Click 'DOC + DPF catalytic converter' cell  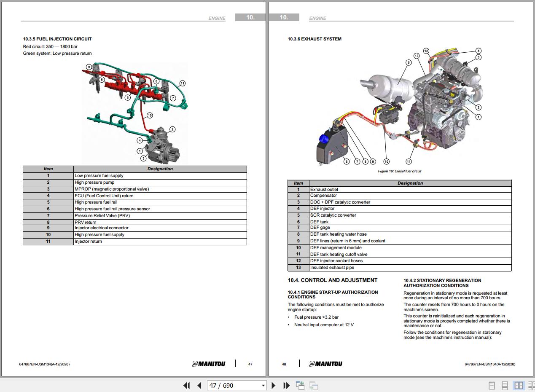[410, 202]
